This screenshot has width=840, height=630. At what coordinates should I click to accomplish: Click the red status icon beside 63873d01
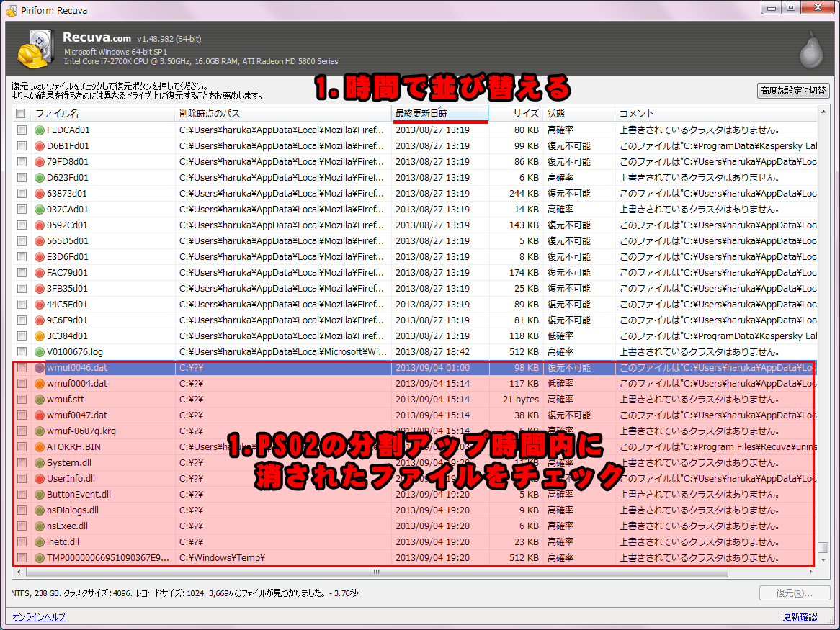pyautogui.click(x=39, y=193)
